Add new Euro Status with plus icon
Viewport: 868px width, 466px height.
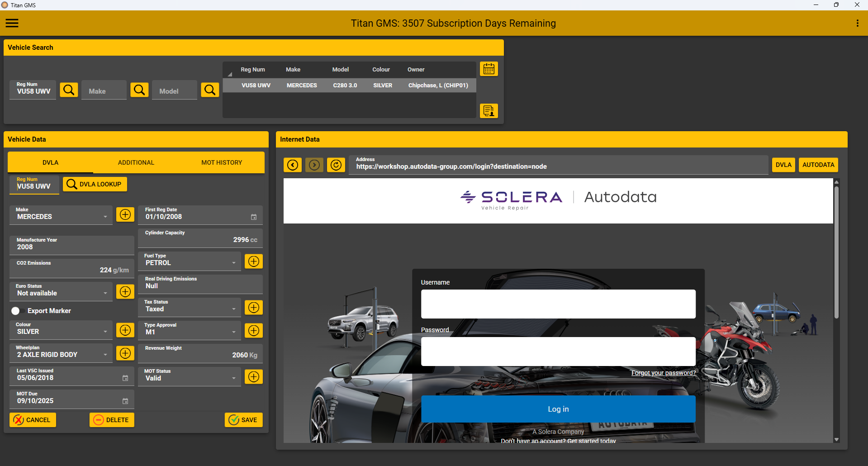pos(125,291)
